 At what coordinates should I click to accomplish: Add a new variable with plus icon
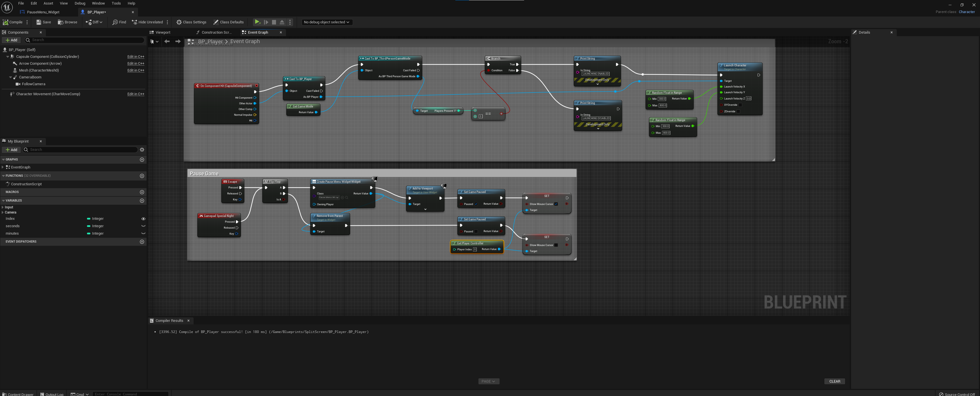tap(142, 200)
